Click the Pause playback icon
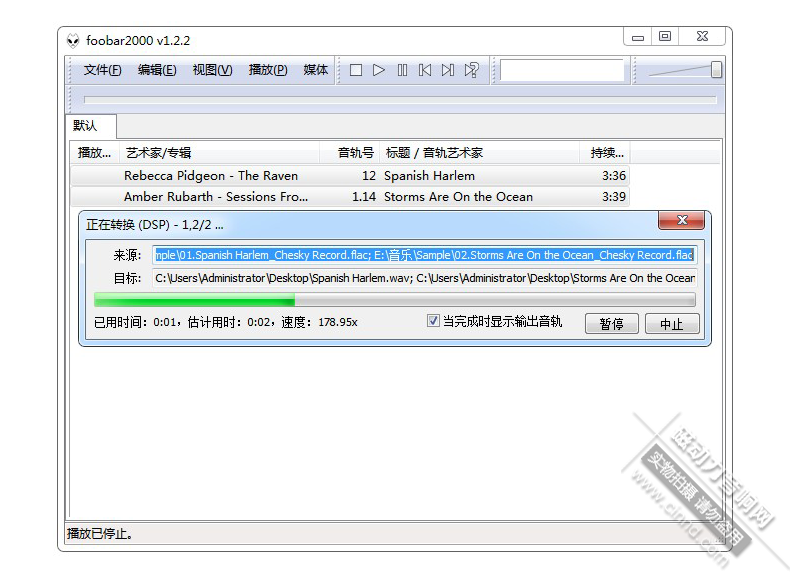790x579 pixels. (x=402, y=70)
